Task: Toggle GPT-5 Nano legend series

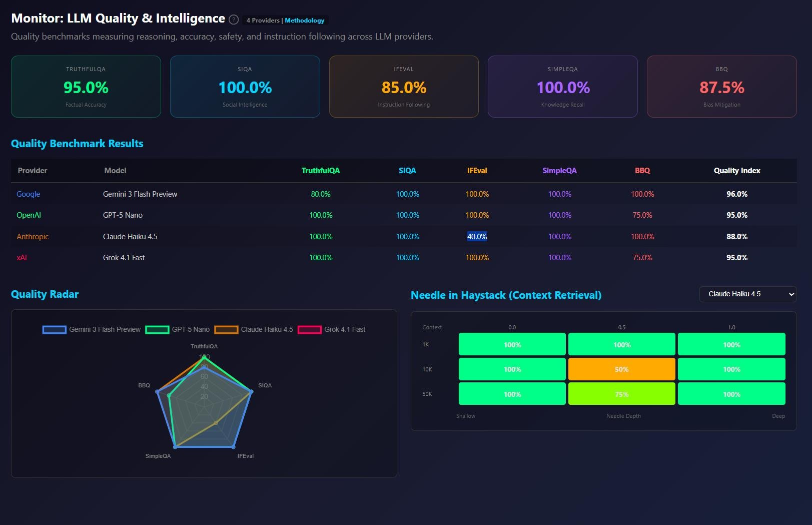Action: 178,329
